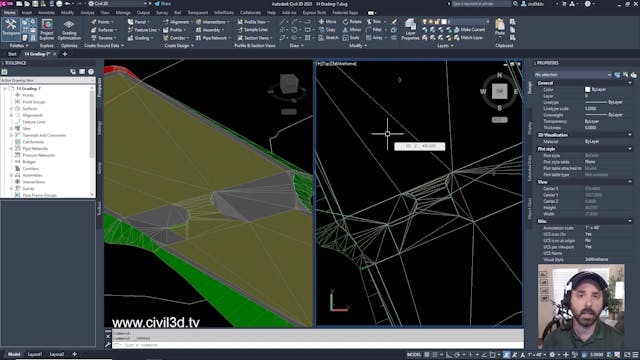The width and height of the screenshot is (640, 360).
Task: Click the command line input field
Action: point(318,345)
